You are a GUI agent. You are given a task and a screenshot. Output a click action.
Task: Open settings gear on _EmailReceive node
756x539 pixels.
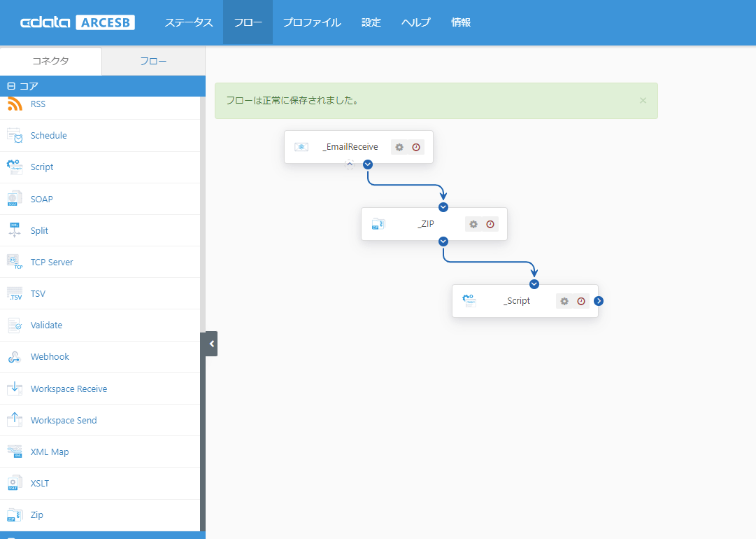(399, 147)
